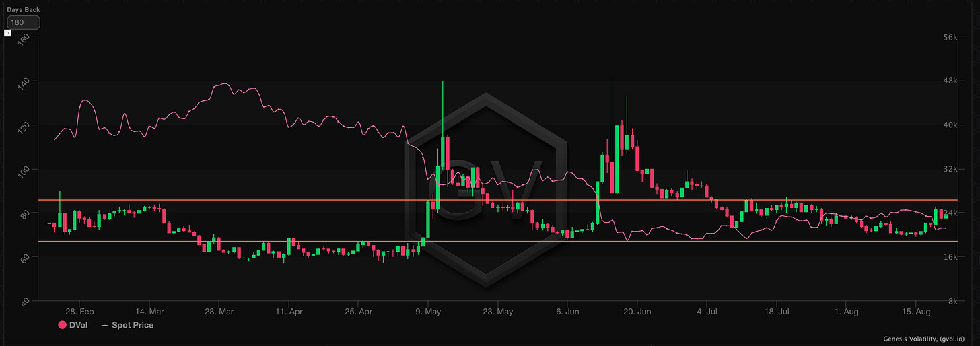Click the '9. May' date label

[427, 312]
